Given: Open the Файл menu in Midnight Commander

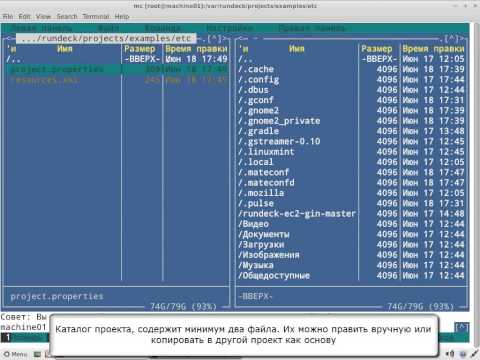Looking at the screenshot, I should (109, 28).
